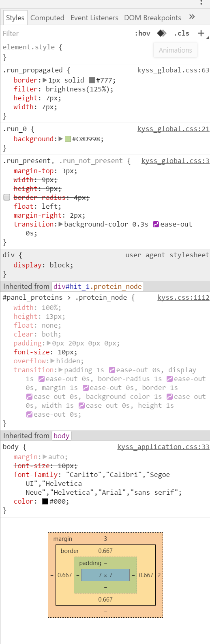Open easing editor icon after 'padding 1s'
The width and height of the screenshot is (210, 644).
tap(112, 370)
